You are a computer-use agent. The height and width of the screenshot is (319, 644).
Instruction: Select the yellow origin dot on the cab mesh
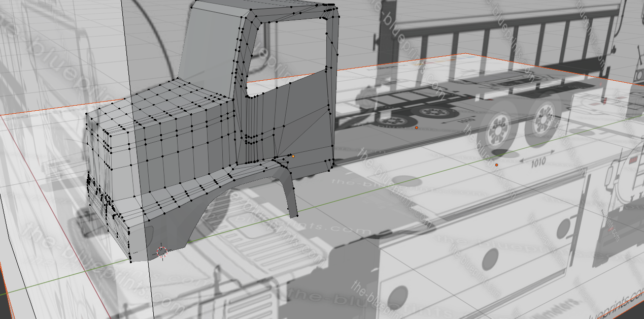click(293, 156)
